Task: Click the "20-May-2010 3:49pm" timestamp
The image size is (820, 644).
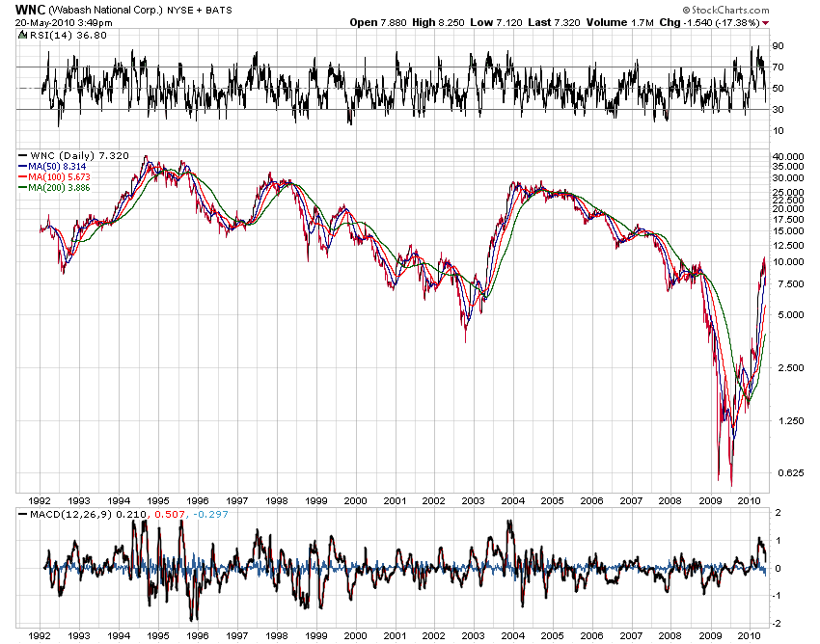Action: 64,22
